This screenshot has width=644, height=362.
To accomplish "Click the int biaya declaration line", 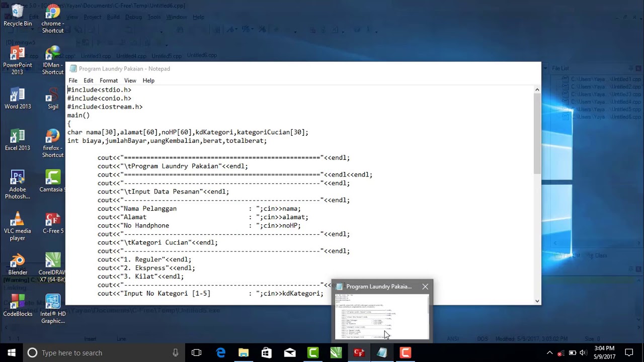I will tap(167, 141).
